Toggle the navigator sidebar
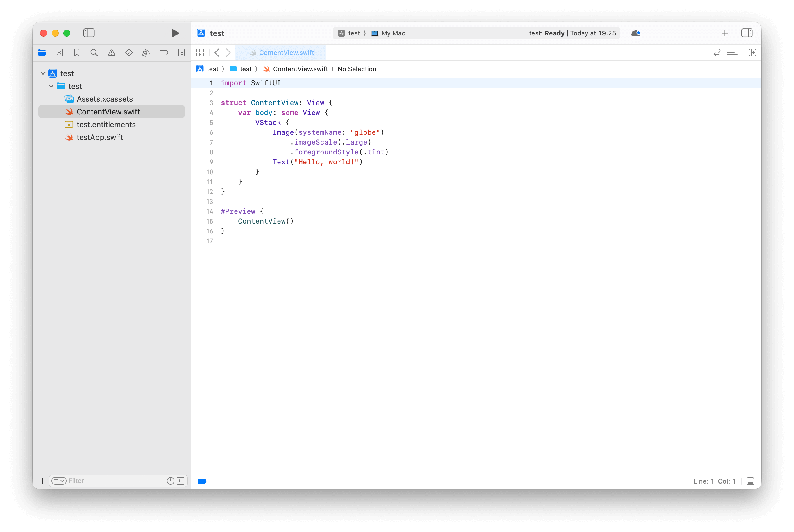Viewport: 794px width, 532px height. pyautogui.click(x=89, y=33)
